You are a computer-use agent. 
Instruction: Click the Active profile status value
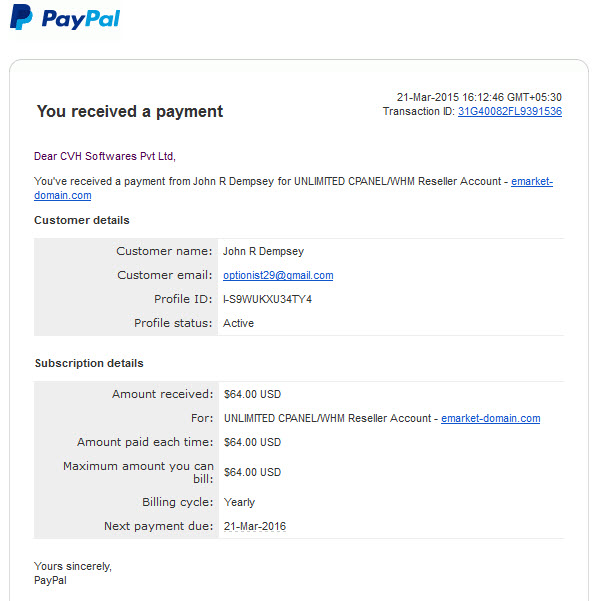point(238,323)
